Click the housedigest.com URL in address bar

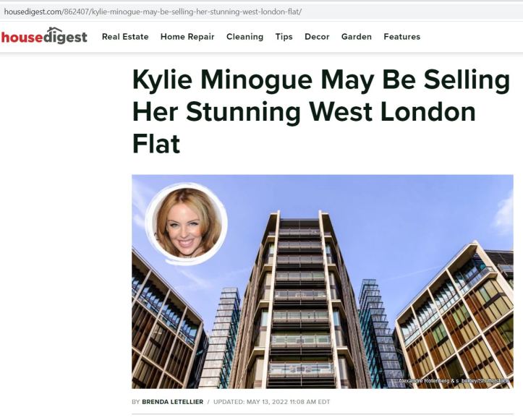tap(153, 12)
